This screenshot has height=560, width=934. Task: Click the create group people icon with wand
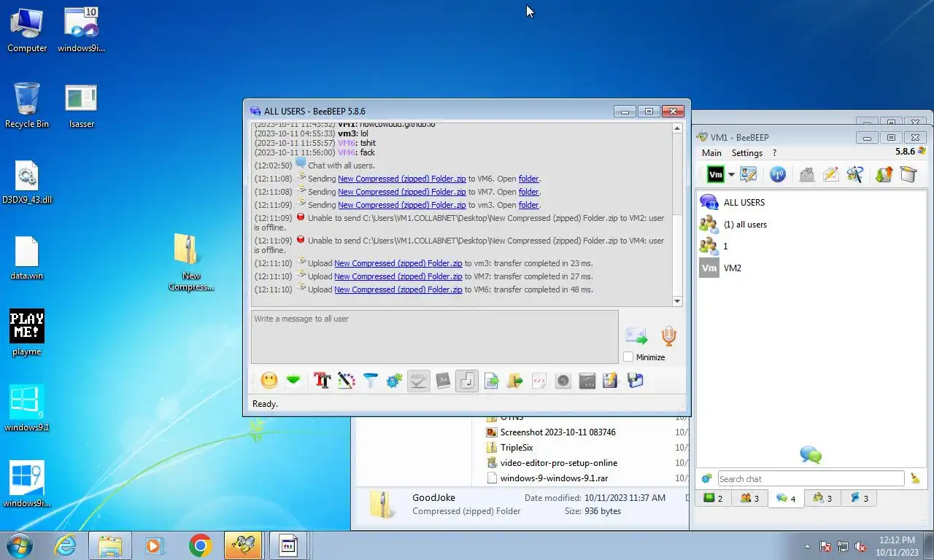click(x=855, y=174)
